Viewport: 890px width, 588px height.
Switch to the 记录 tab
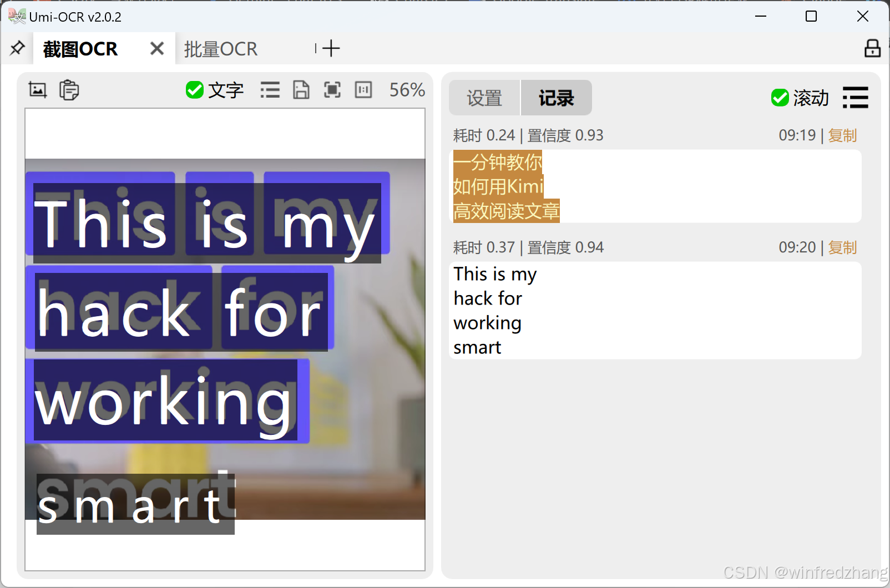(557, 98)
